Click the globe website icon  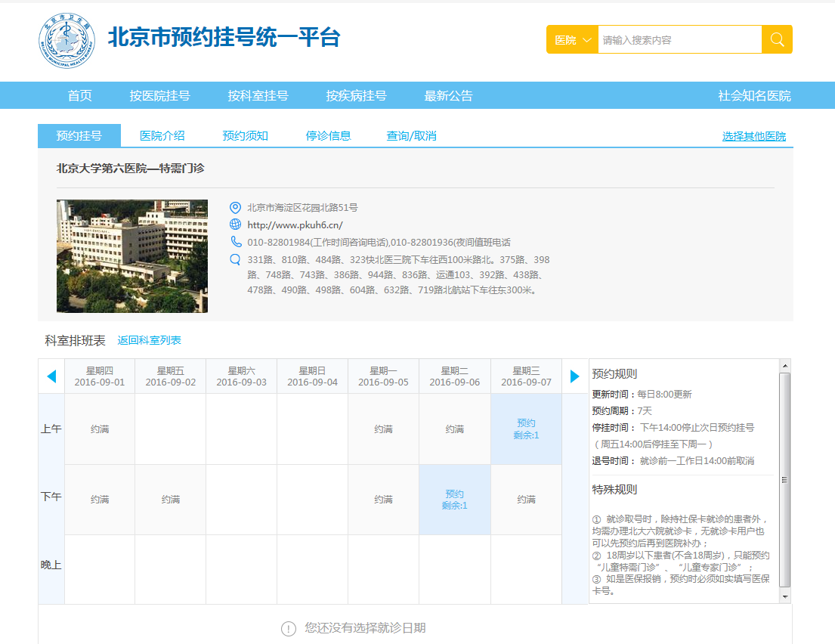click(x=235, y=224)
